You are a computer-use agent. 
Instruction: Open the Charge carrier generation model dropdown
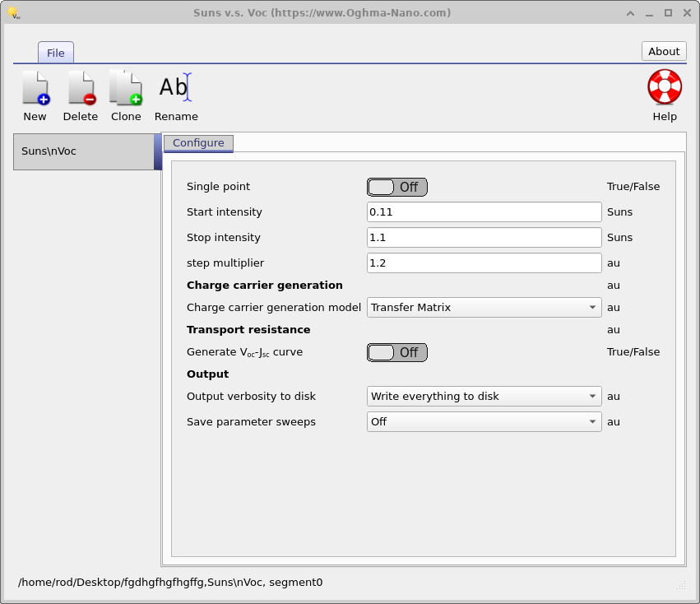click(484, 307)
